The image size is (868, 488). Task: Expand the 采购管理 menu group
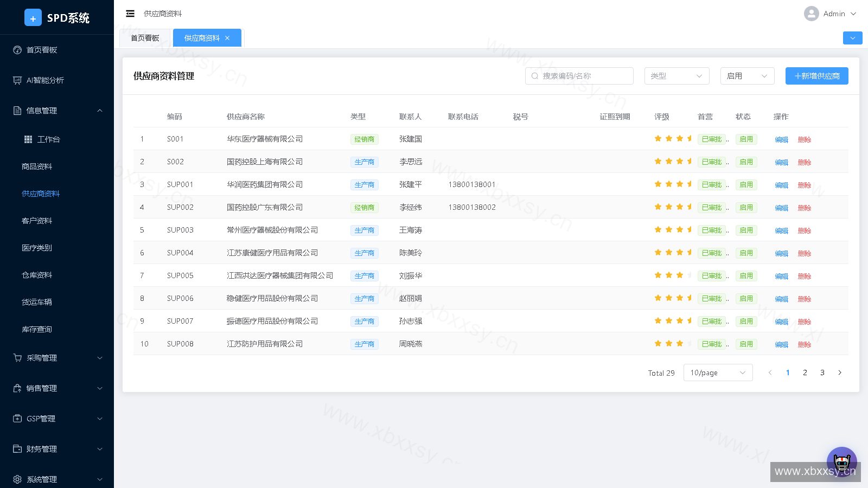point(57,358)
